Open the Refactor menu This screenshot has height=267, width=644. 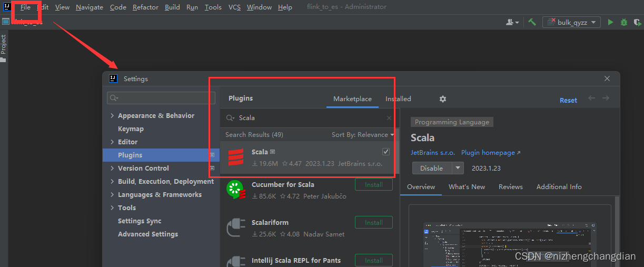[145, 7]
